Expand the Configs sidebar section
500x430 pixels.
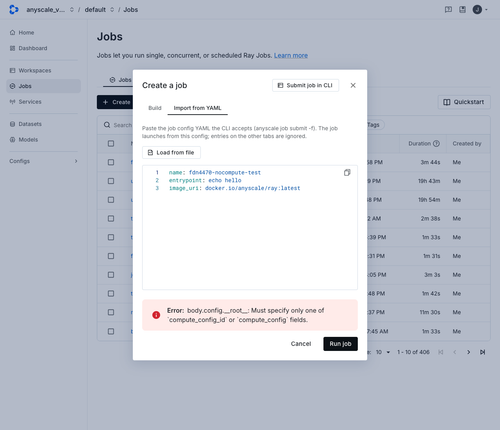[x=43, y=161]
